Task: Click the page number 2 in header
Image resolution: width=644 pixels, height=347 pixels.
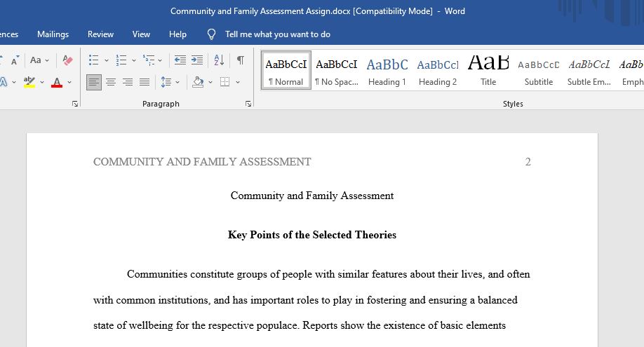Action: pos(528,162)
